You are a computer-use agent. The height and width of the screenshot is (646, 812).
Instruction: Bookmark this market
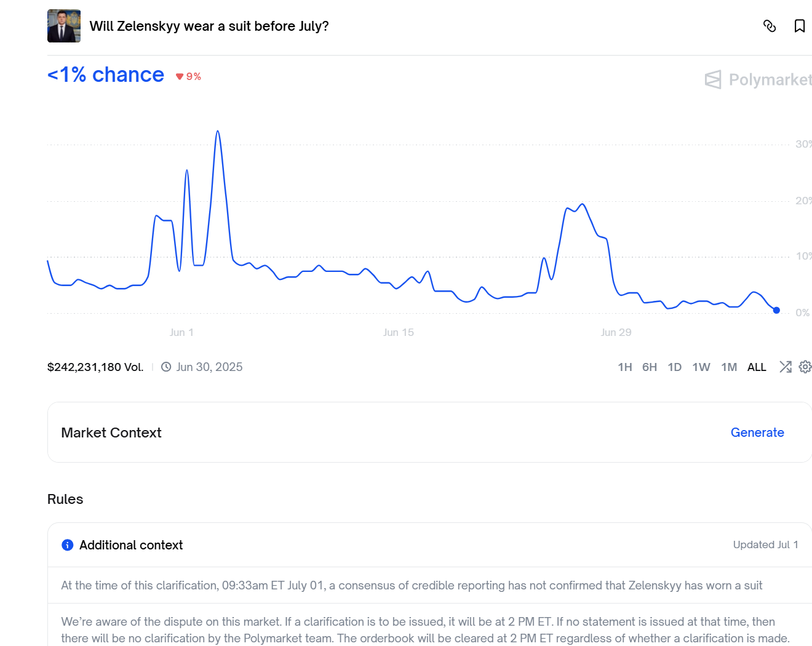point(800,26)
